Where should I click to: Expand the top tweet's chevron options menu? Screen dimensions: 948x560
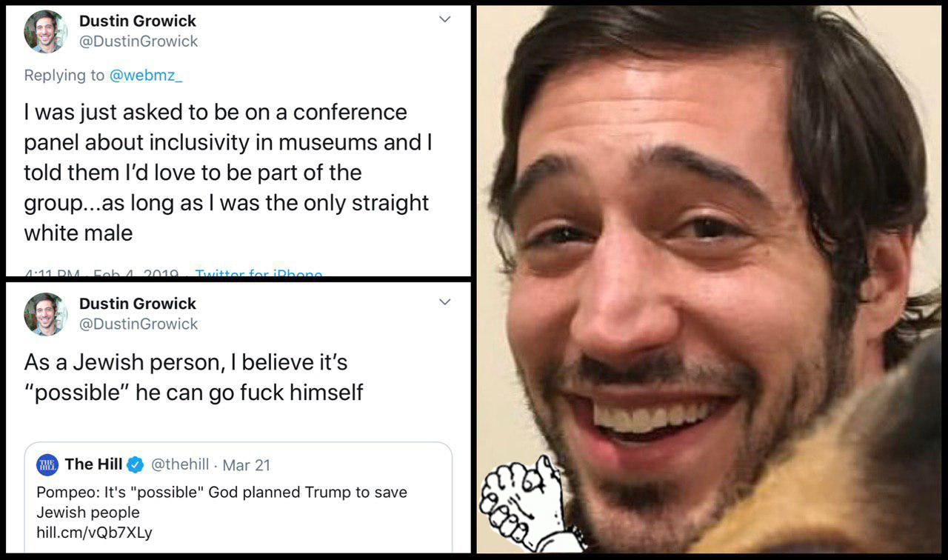pyautogui.click(x=445, y=19)
